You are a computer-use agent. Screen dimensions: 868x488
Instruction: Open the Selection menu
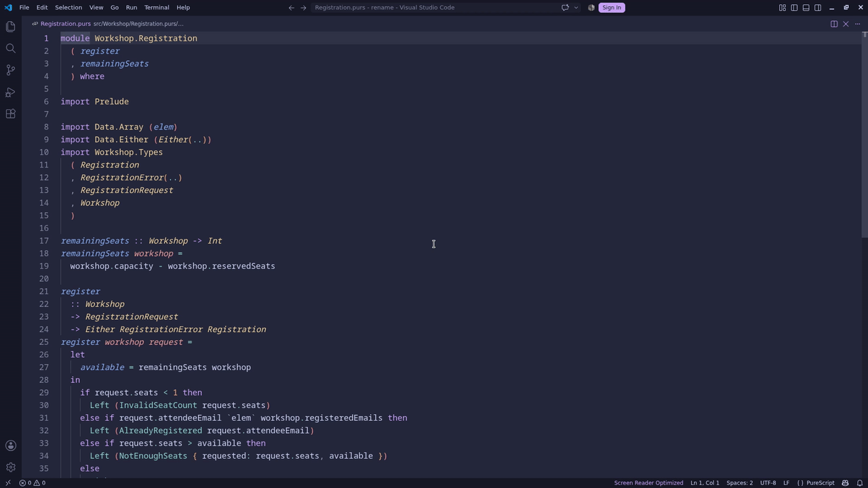tap(68, 7)
